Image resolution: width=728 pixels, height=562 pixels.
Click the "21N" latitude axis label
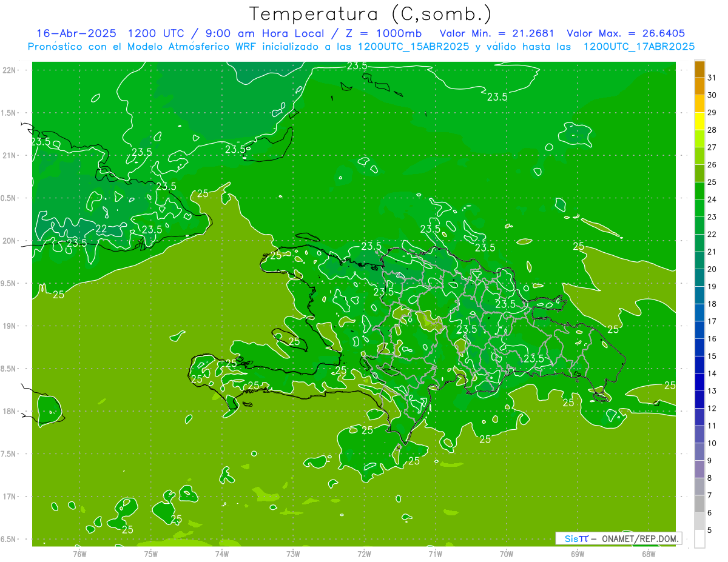9,155
